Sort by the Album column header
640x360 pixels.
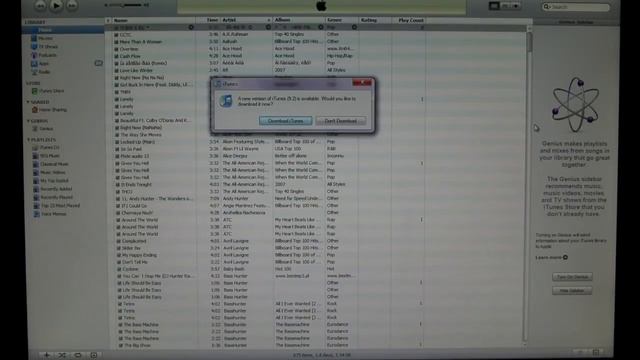coord(299,20)
